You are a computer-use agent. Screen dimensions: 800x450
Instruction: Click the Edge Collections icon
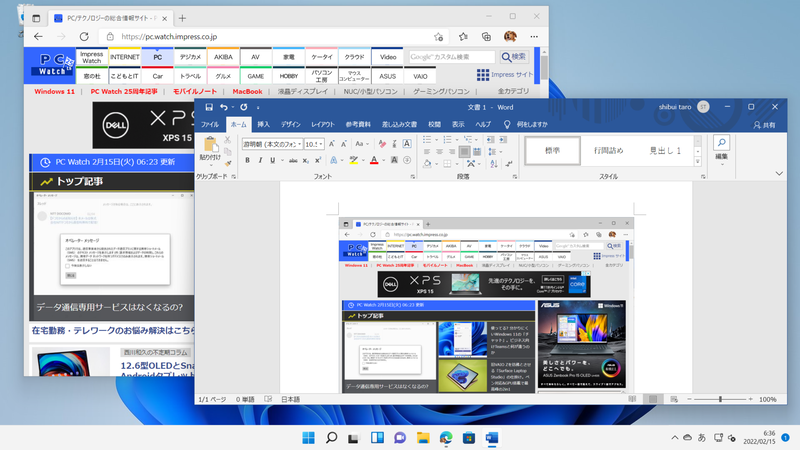click(x=486, y=37)
